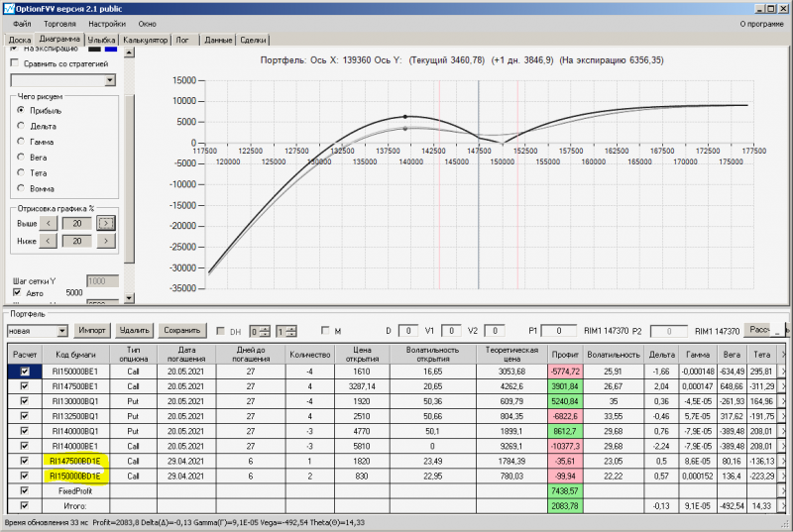
Task: Click the Удалить button
Action: [135, 331]
